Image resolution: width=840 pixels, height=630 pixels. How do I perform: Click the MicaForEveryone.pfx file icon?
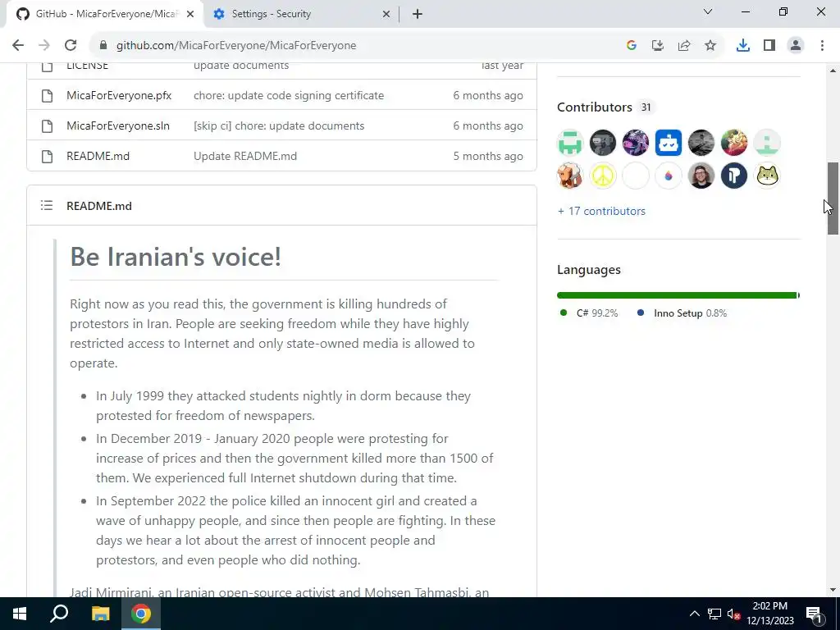(47, 96)
